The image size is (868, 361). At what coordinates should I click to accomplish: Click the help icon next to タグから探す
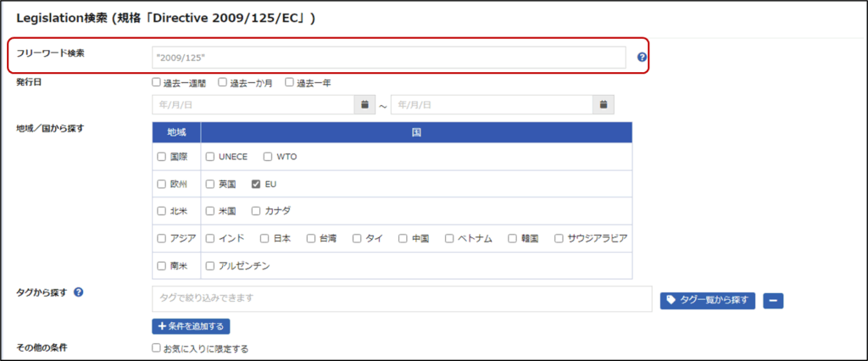[79, 292]
